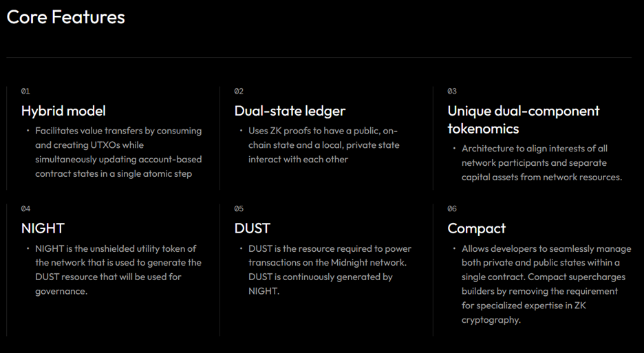Click the 01 number label
Screen dimensions: 644x353
[x=25, y=91]
